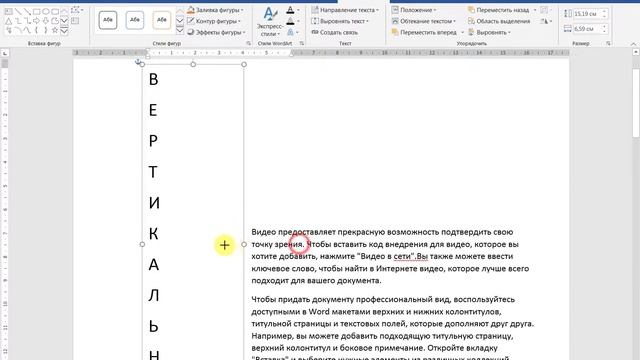Pick the star shape in the gallery

click(x=55, y=30)
